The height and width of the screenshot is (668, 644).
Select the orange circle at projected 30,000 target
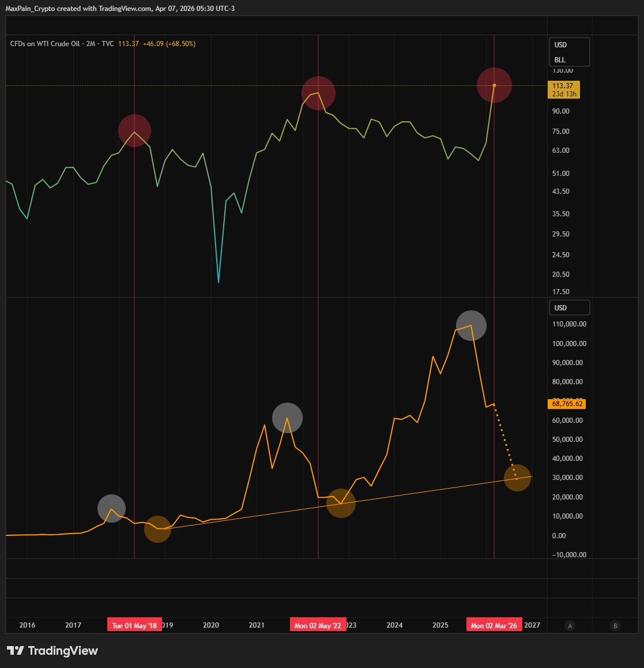coord(518,478)
